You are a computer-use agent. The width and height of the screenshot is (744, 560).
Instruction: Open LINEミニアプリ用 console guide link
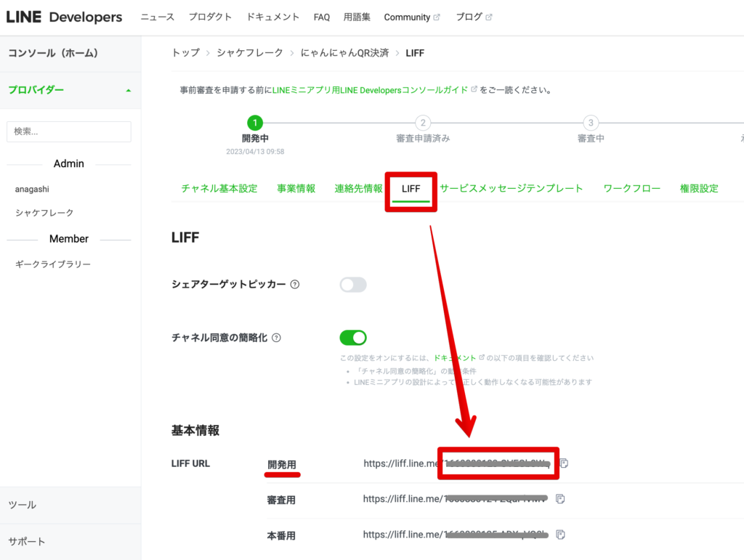(371, 90)
